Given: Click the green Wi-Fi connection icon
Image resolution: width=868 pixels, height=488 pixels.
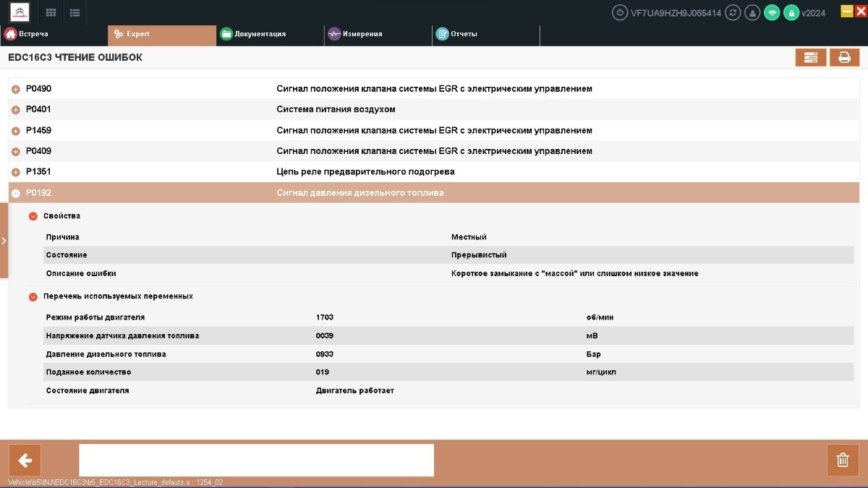Looking at the screenshot, I should [x=772, y=12].
